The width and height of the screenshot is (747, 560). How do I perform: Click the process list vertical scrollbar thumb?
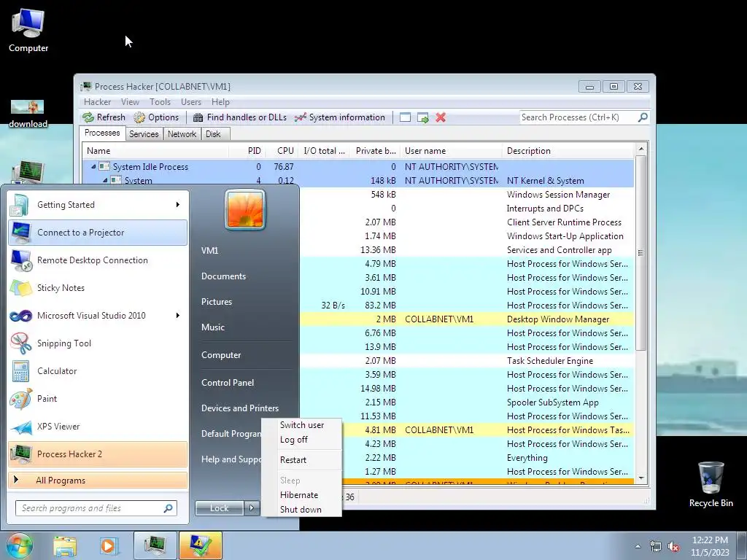640,253
